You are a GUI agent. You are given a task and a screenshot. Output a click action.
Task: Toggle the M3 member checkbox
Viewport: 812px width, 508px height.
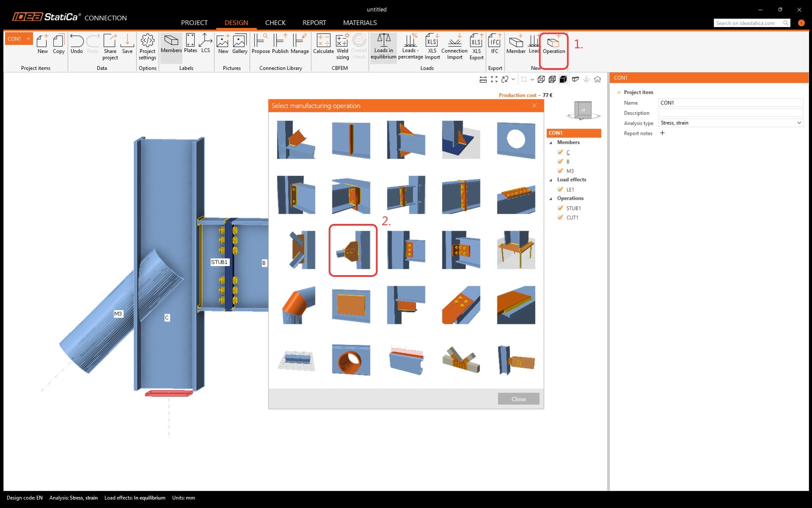tap(560, 171)
